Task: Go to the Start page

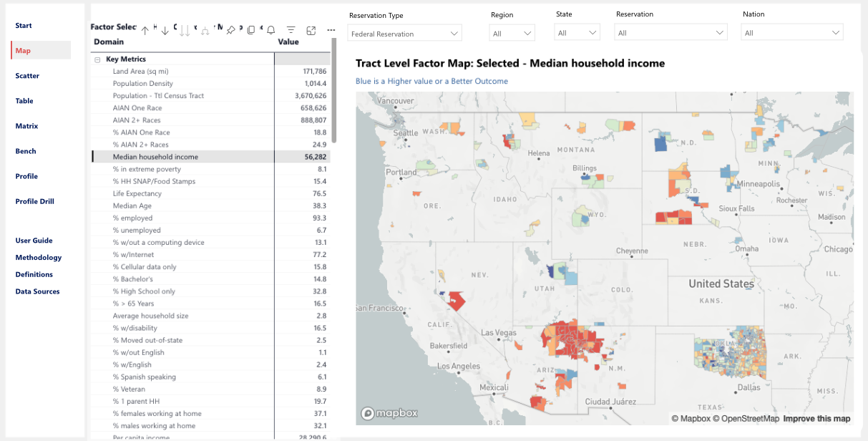Action: [x=24, y=26]
